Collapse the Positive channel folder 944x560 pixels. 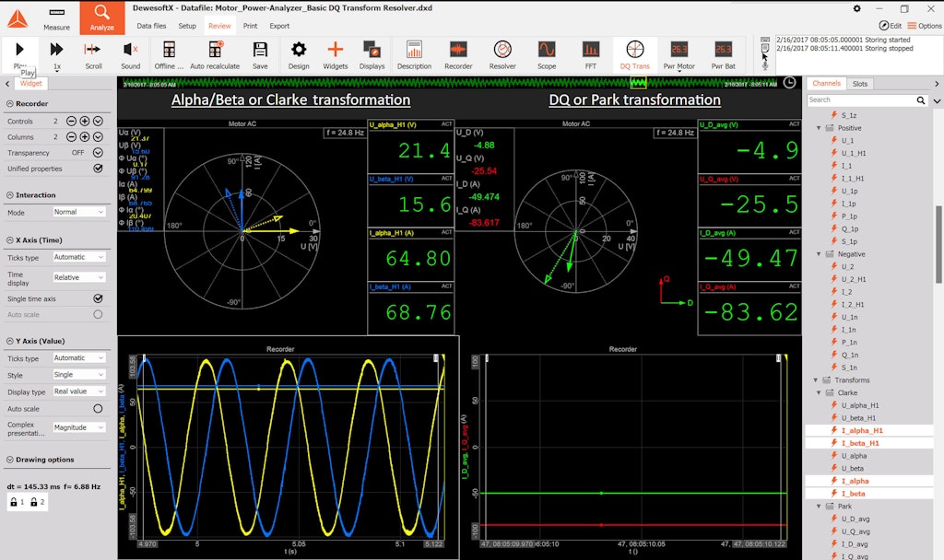click(x=819, y=128)
